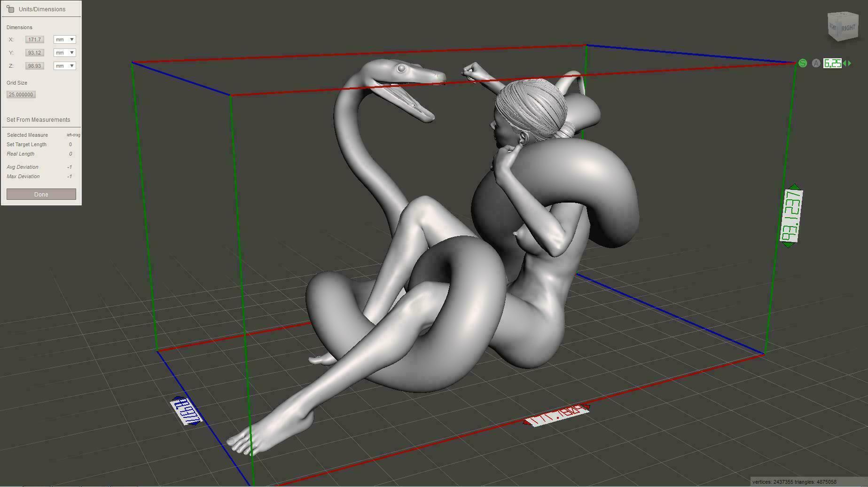This screenshot has width=868, height=487.
Task: Click the Done button
Action: point(41,194)
